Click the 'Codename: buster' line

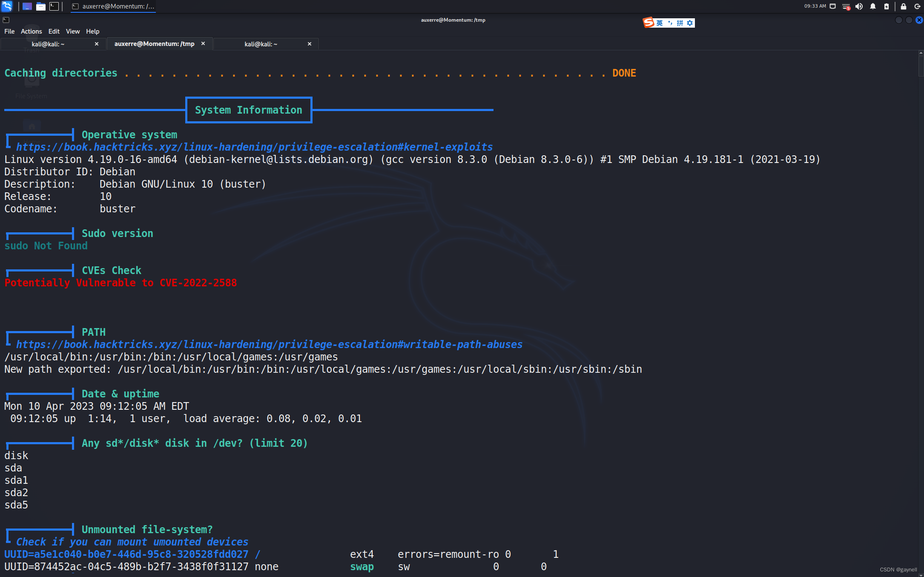click(70, 209)
